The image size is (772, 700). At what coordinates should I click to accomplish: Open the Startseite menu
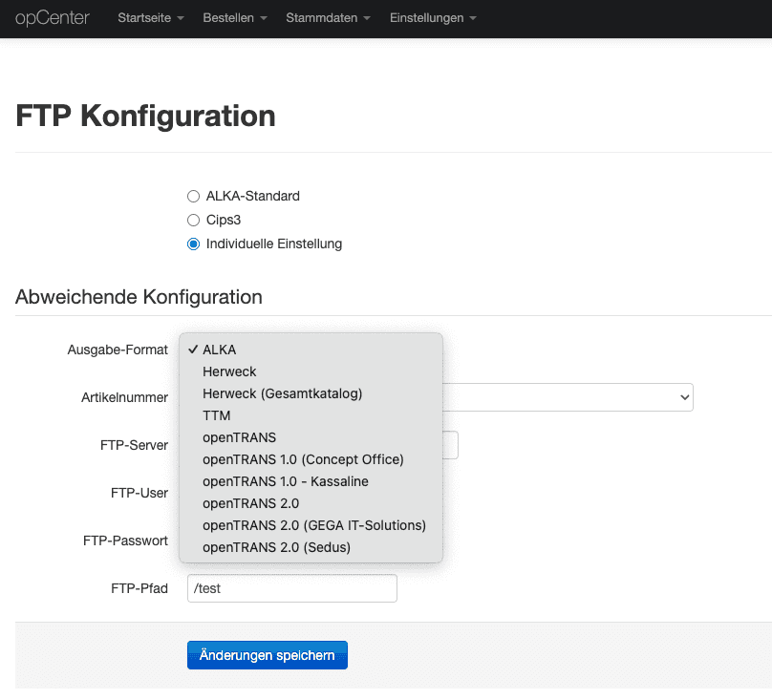coord(151,18)
